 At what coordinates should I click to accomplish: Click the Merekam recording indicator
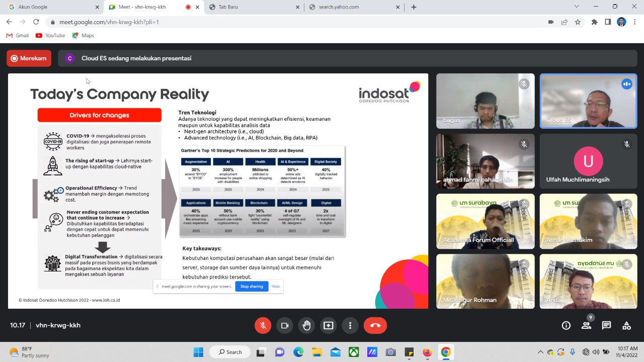point(29,58)
